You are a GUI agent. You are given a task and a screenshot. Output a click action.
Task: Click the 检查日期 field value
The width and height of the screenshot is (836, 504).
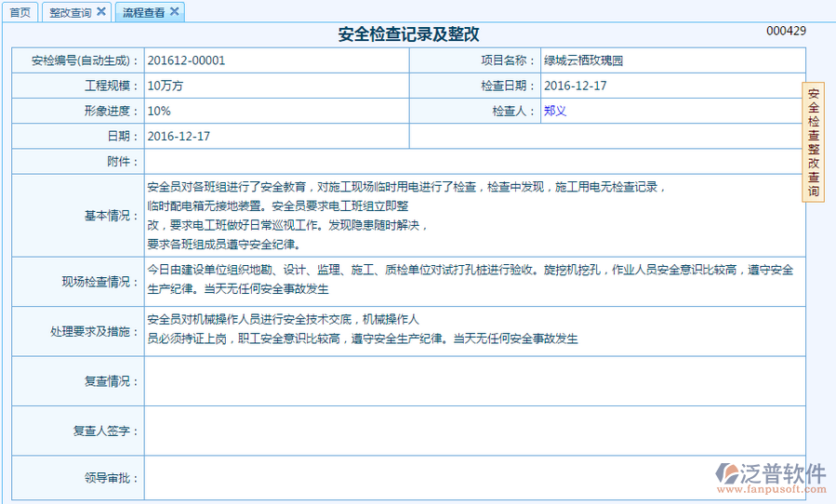[x=575, y=86]
